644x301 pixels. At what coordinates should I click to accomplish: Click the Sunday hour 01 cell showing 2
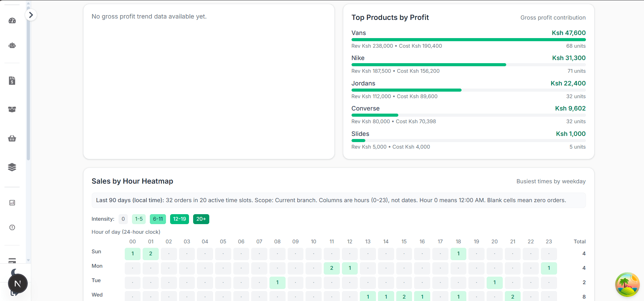[151, 254]
